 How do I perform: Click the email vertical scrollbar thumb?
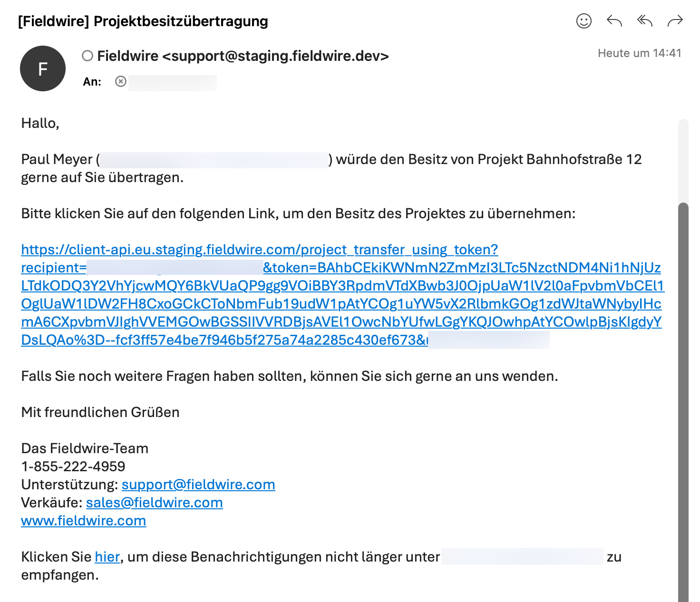(x=683, y=380)
